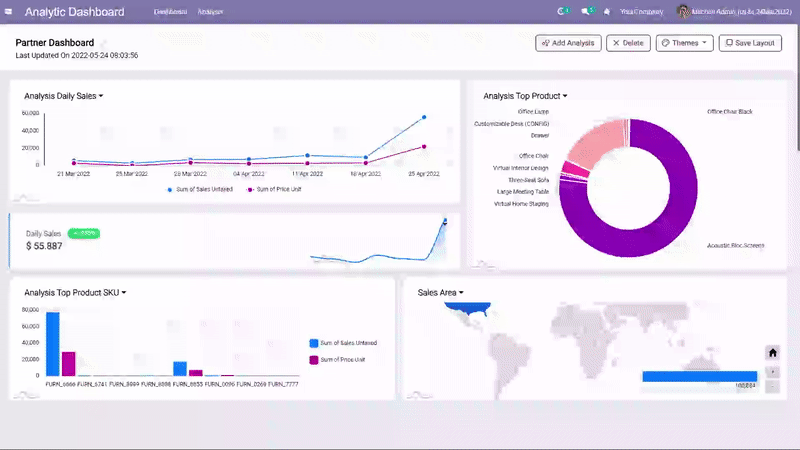Open the Themes dropdown
Viewport: 800px width, 450px height.
[684, 43]
